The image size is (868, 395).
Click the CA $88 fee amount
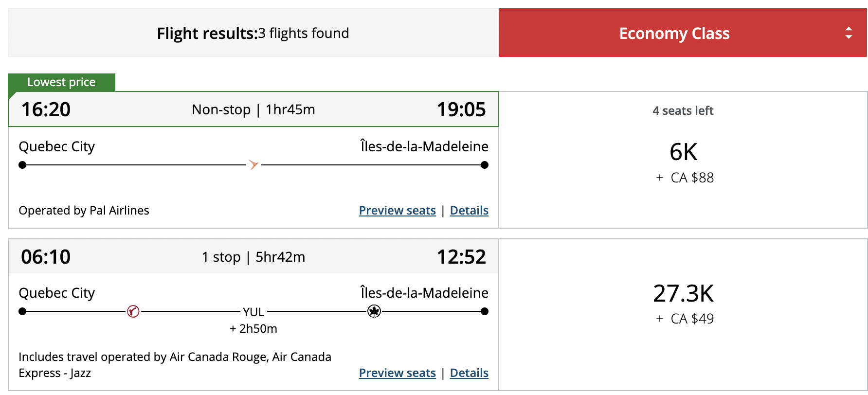(x=692, y=178)
